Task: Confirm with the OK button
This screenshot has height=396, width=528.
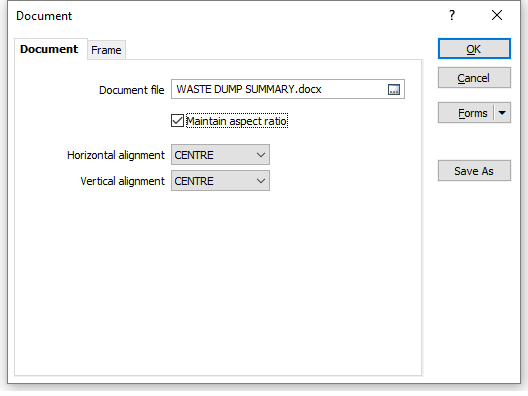Action: [474, 49]
